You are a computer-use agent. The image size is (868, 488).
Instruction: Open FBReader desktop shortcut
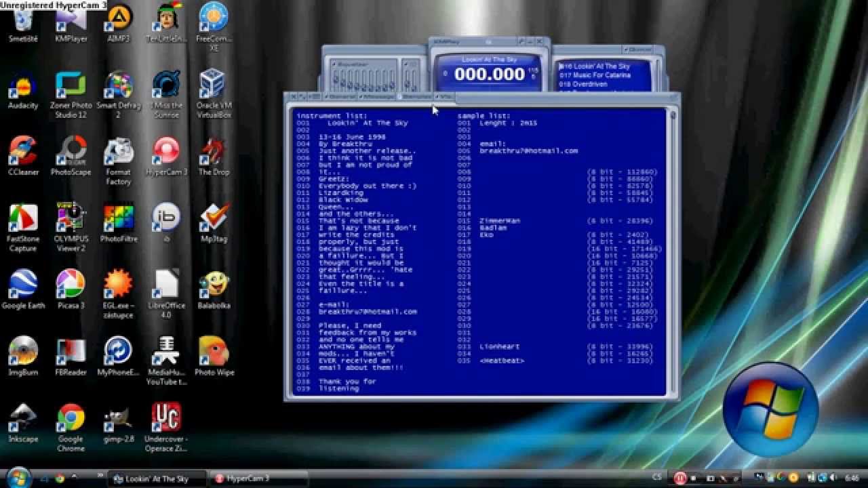pyautogui.click(x=71, y=357)
